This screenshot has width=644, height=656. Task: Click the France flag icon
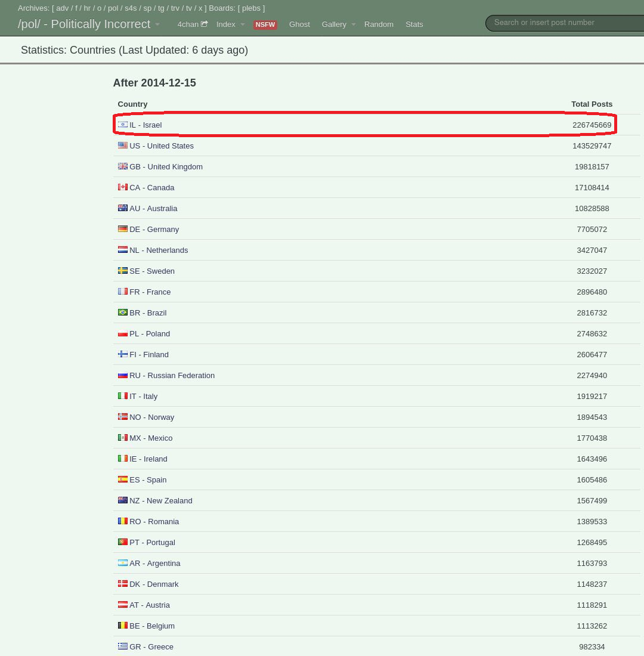coord(123,291)
